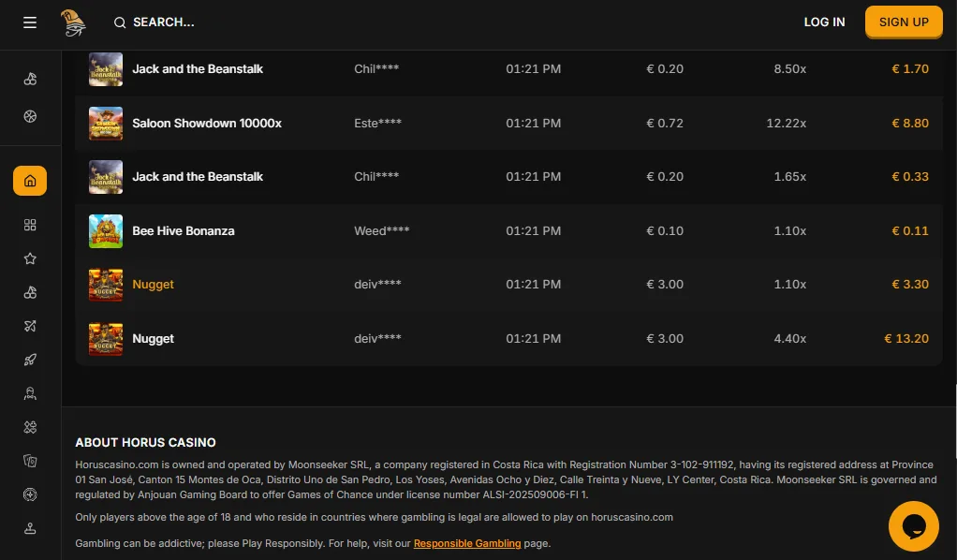Click the 01:21 PM time in the Bee Hive Bonanza row
The width and height of the screenshot is (957, 560).
(x=534, y=231)
